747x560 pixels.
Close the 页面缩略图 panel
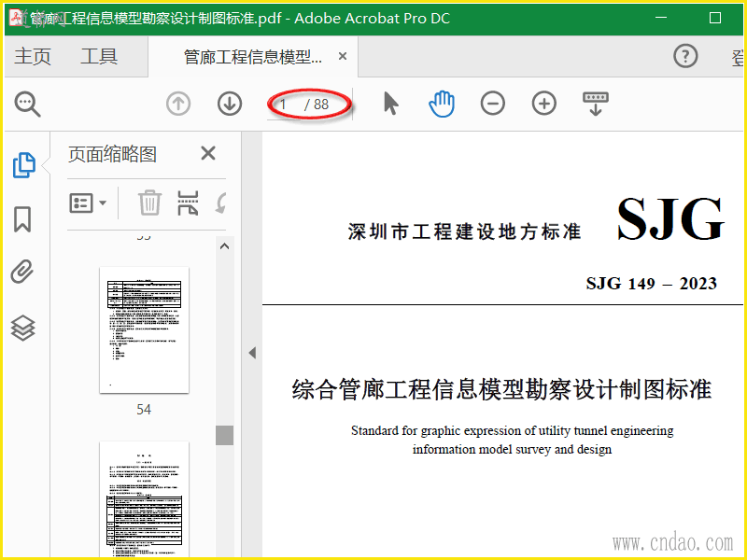coord(208,153)
